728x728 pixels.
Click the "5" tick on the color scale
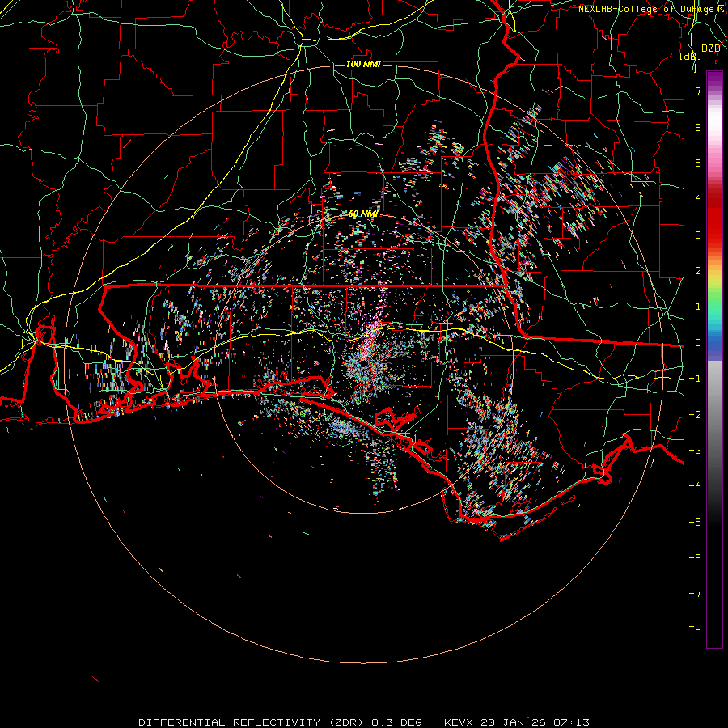tap(698, 163)
